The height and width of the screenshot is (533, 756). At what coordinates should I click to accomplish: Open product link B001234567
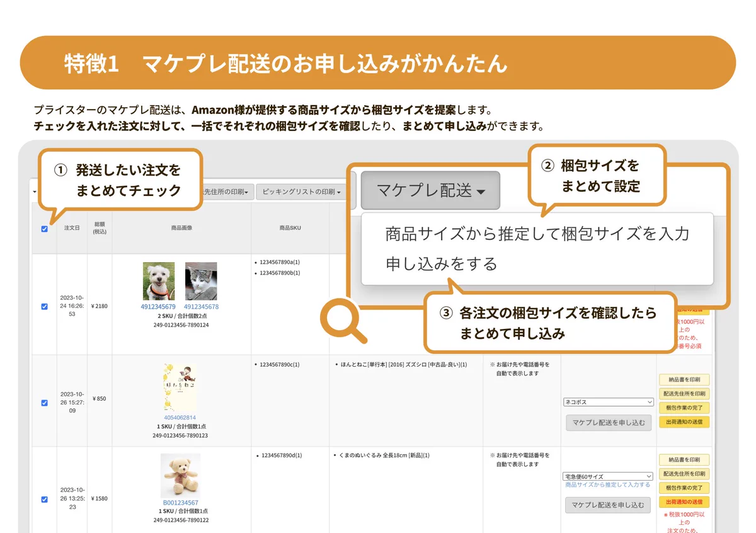[181, 503]
